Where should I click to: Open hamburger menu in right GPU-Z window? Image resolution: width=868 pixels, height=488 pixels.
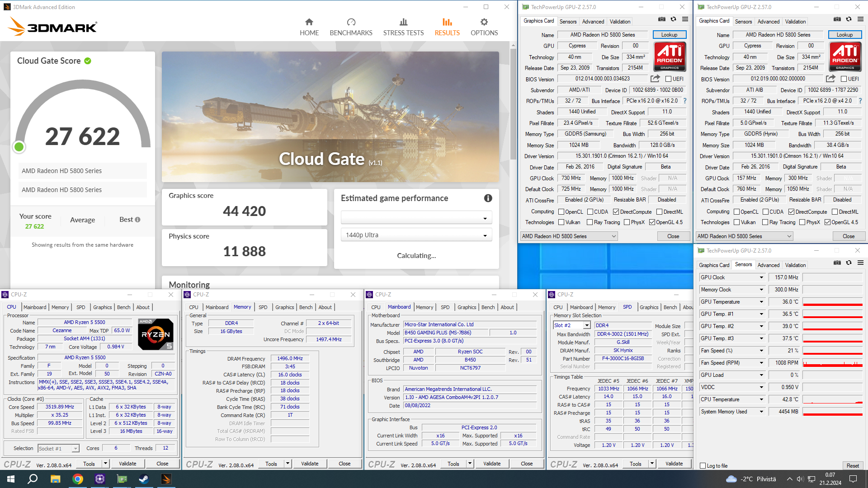(860, 19)
